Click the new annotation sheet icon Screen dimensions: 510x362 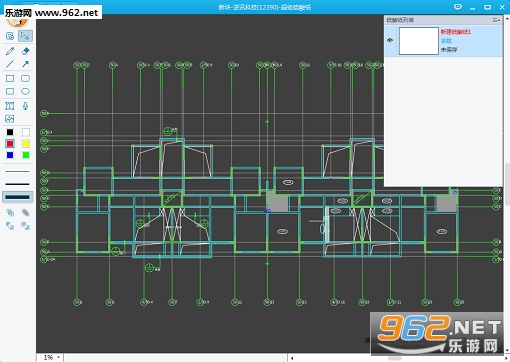[10, 36]
